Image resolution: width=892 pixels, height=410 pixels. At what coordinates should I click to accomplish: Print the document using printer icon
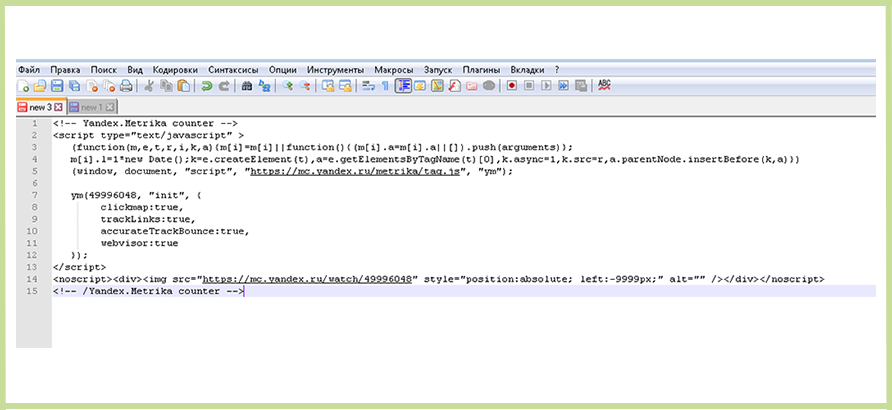coord(126,86)
